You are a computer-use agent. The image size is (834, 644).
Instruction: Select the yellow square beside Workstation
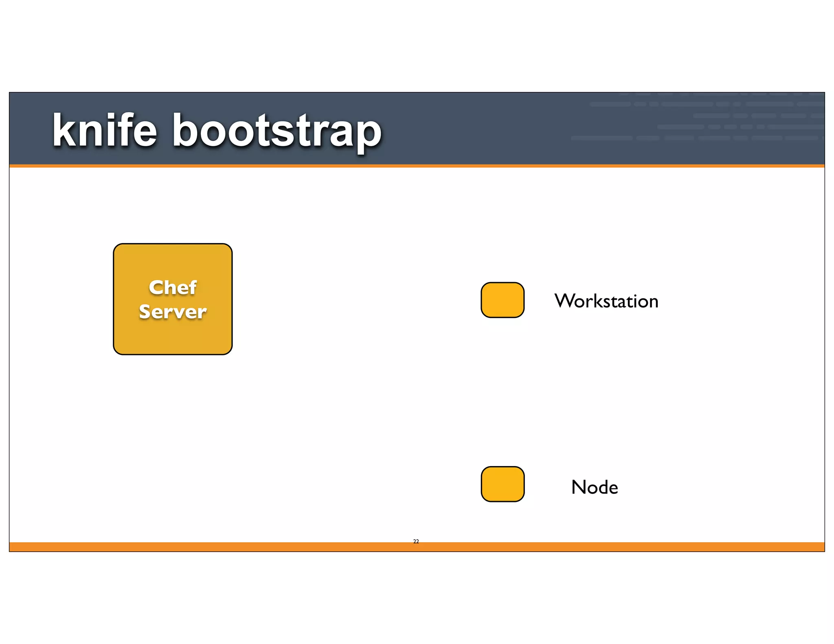[503, 300]
